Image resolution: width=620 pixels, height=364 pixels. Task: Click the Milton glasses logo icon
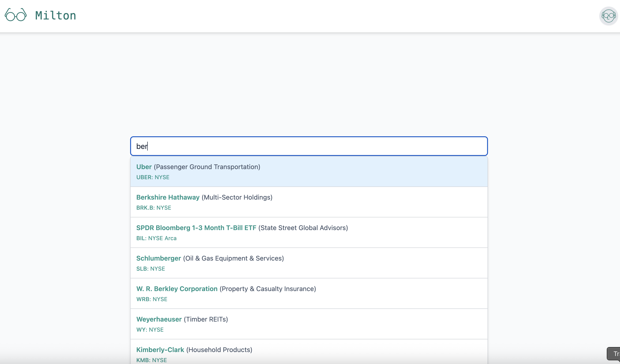tap(16, 15)
